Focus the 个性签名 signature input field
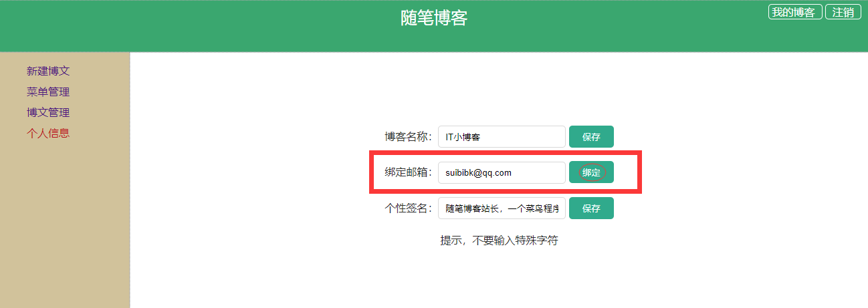Image resolution: width=868 pixels, height=308 pixels. [502, 208]
